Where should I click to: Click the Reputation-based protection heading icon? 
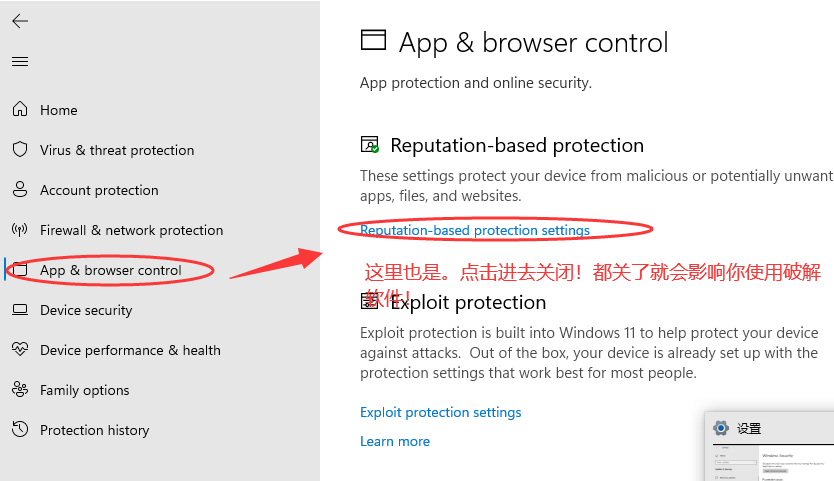tap(370, 146)
